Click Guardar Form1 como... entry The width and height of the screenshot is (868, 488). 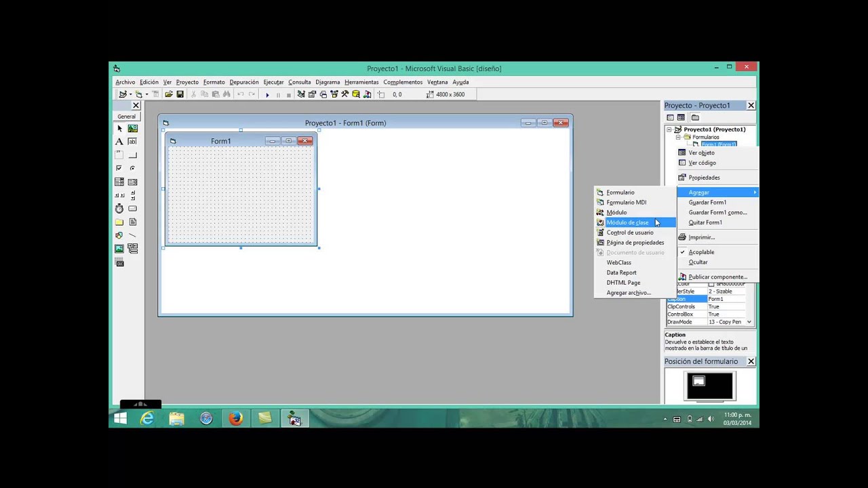[717, 212]
